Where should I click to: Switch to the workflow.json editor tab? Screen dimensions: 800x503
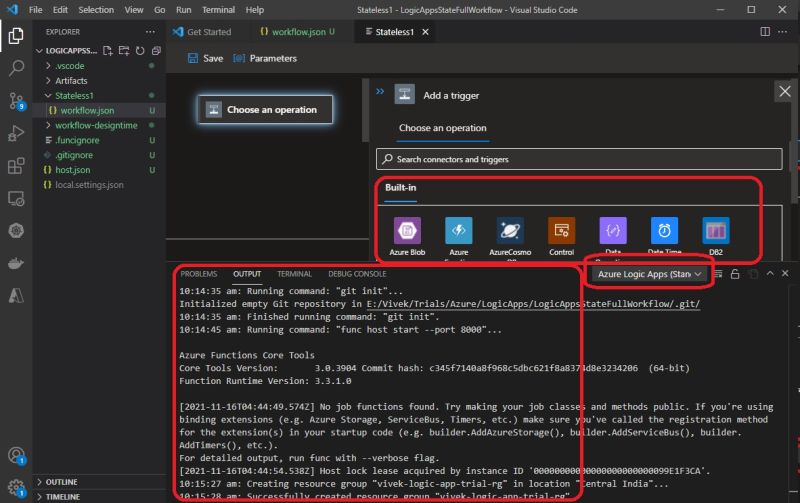tap(297, 32)
